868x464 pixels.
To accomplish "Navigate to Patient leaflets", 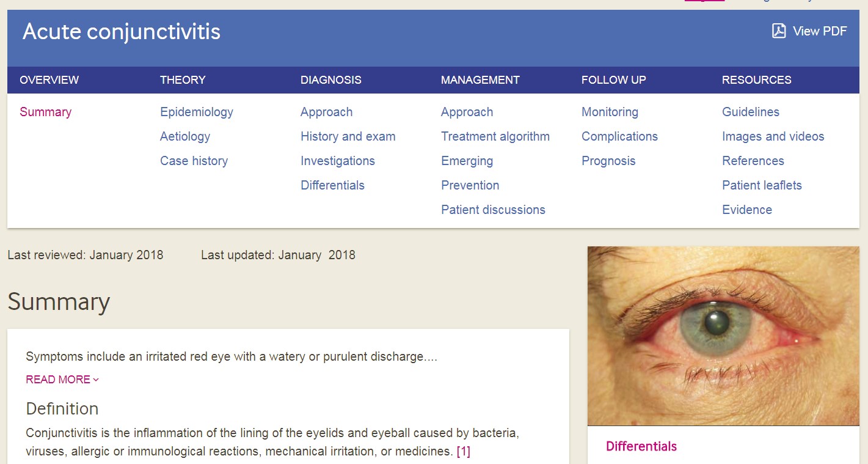I will click(761, 185).
